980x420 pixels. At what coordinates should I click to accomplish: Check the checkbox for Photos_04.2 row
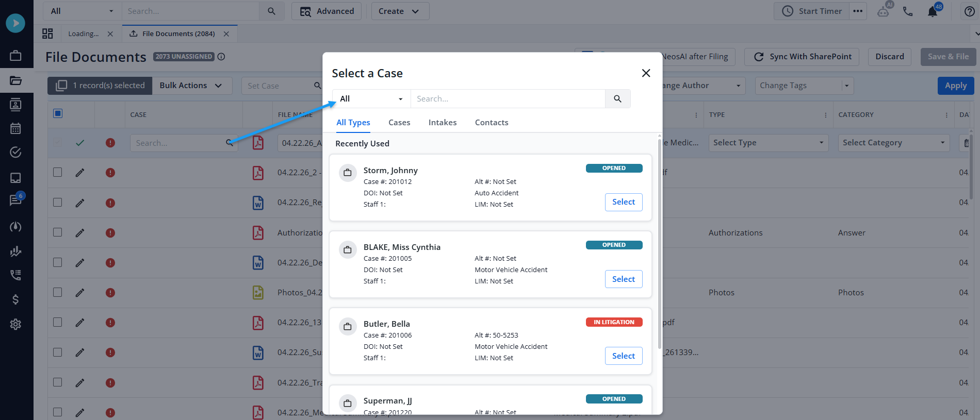coord(58,292)
